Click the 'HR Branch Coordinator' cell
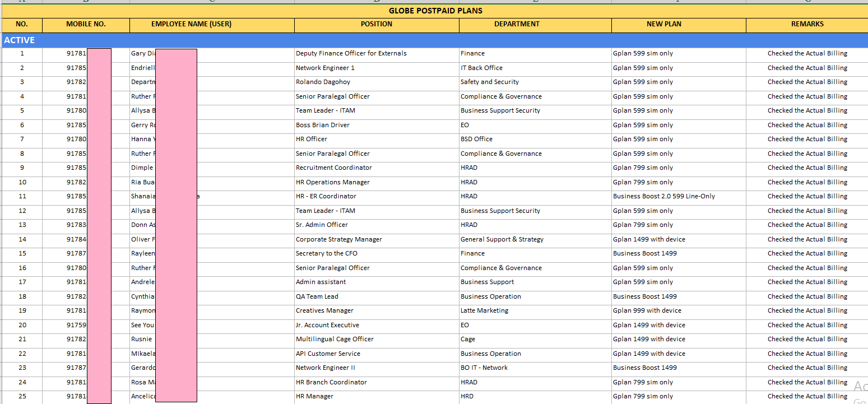This screenshot has height=404, width=868. (377, 383)
